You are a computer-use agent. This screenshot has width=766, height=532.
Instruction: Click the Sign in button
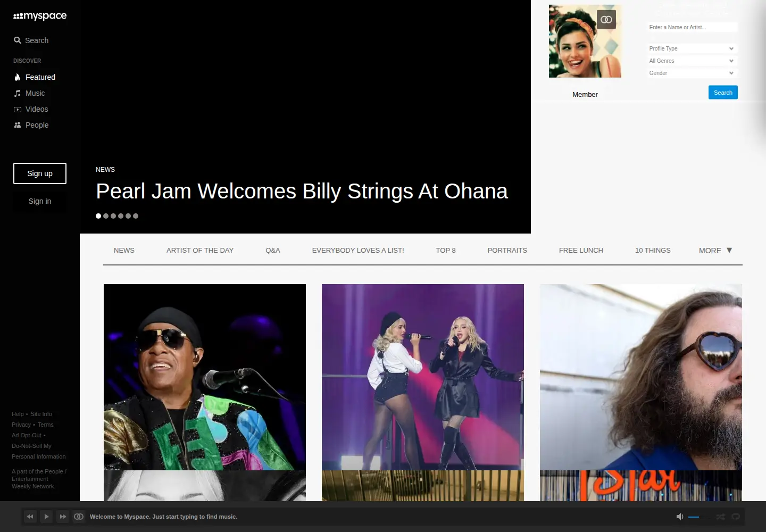pos(40,201)
